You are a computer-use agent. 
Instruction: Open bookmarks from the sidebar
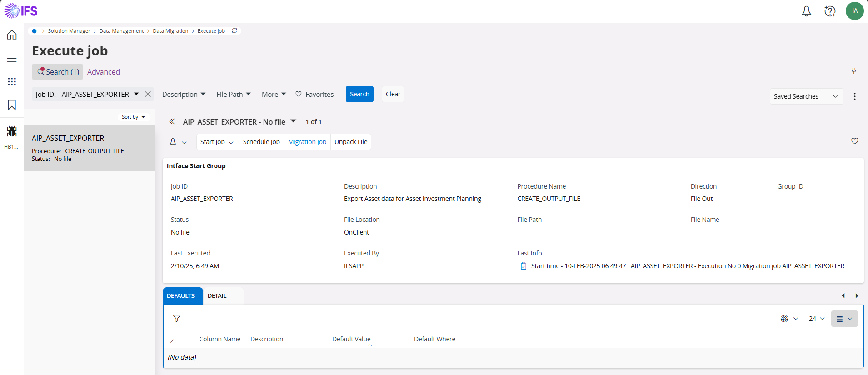point(12,105)
